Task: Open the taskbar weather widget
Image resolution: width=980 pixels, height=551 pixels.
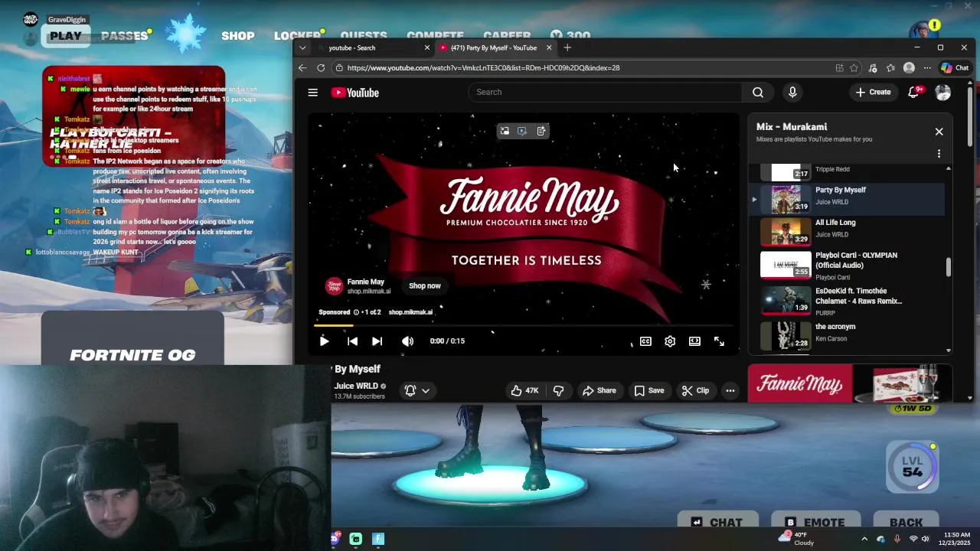Action: click(796, 539)
